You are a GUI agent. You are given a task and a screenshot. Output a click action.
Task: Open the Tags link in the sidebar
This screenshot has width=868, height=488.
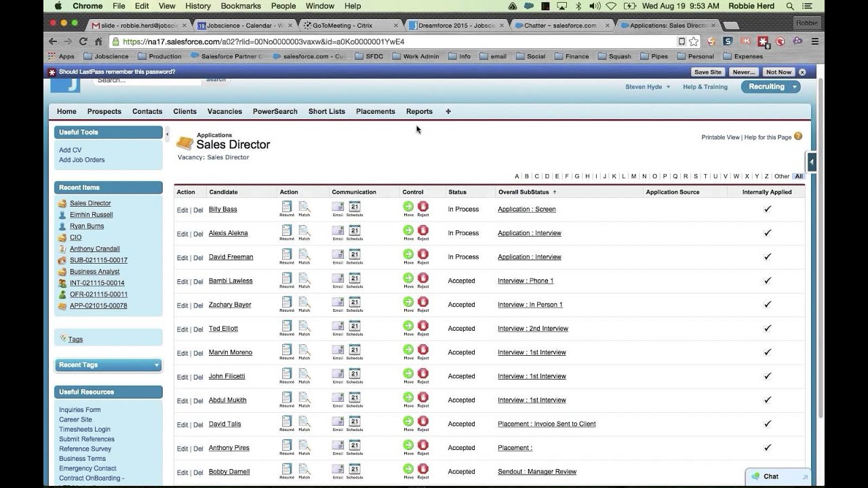pyautogui.click(x=75, y=340)
